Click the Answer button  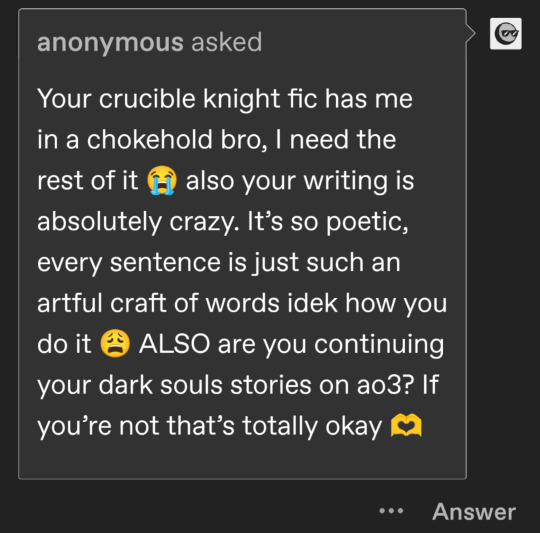coord(474,512)
